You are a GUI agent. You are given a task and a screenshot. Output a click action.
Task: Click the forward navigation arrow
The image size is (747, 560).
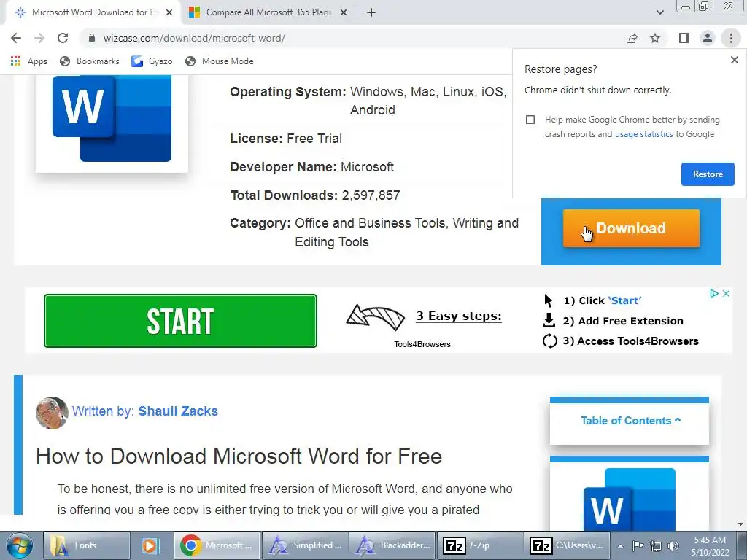point(39,38)
